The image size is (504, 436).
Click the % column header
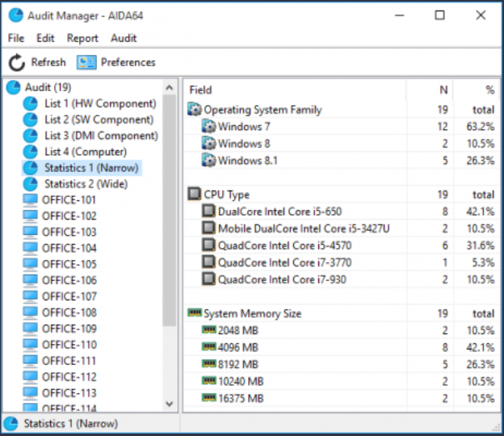[x=477, y=90]
